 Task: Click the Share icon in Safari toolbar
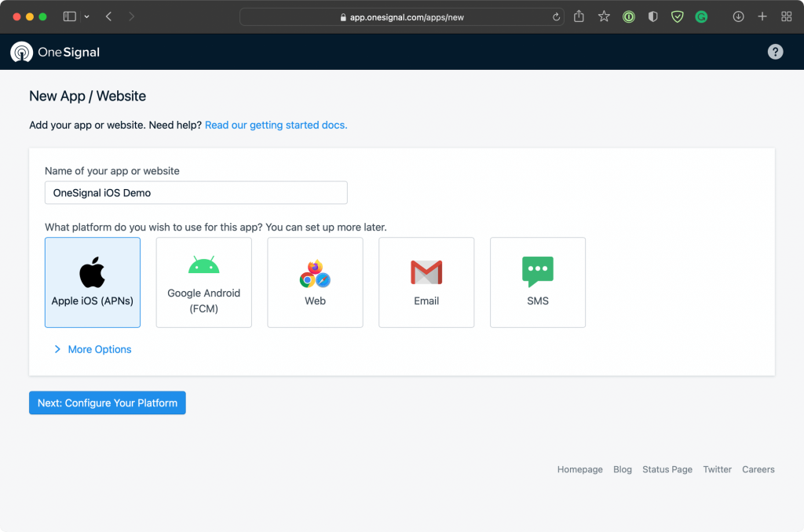[x=579, y=16]
